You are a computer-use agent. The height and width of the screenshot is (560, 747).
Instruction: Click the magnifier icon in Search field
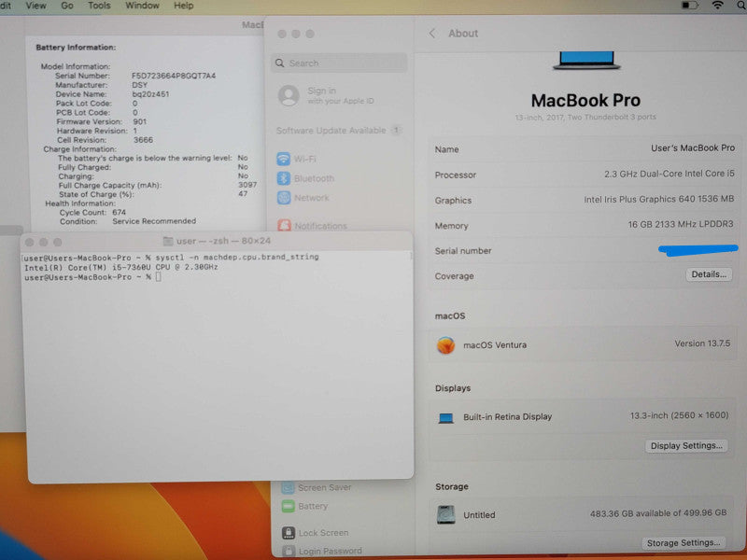point(279,63)
